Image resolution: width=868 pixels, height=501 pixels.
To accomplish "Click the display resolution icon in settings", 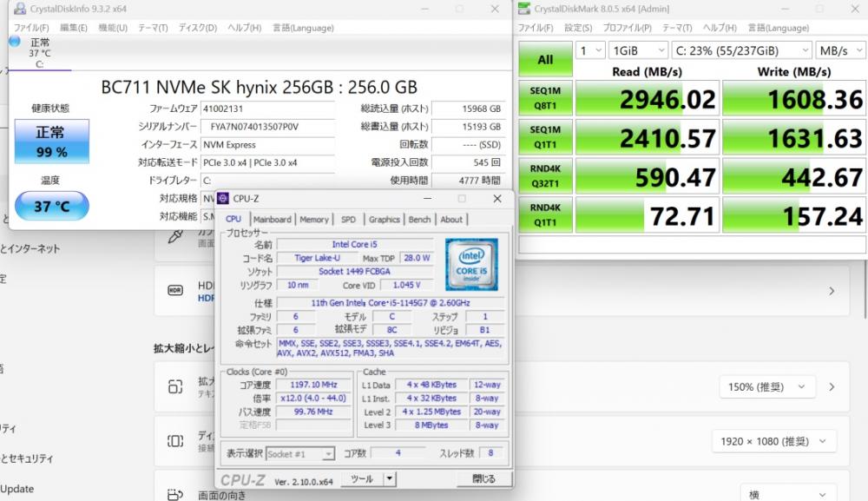I will [175, 441].
